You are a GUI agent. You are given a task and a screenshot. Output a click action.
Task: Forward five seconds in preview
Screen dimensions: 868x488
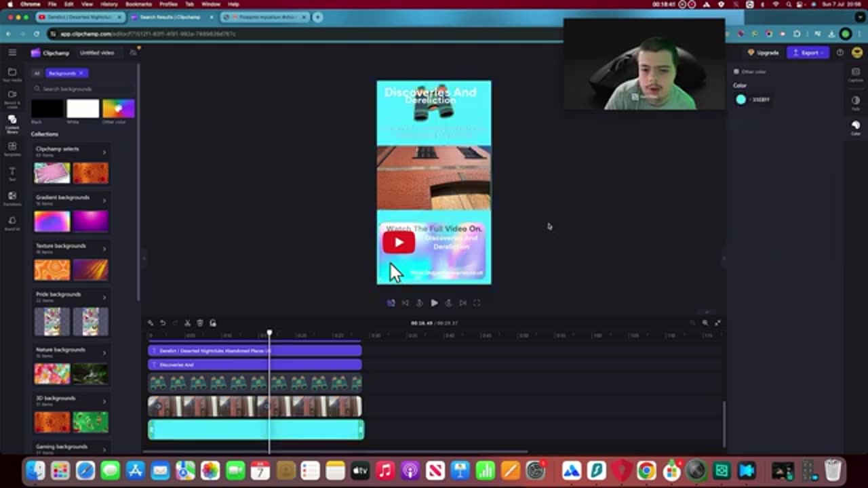coord(448,303)
